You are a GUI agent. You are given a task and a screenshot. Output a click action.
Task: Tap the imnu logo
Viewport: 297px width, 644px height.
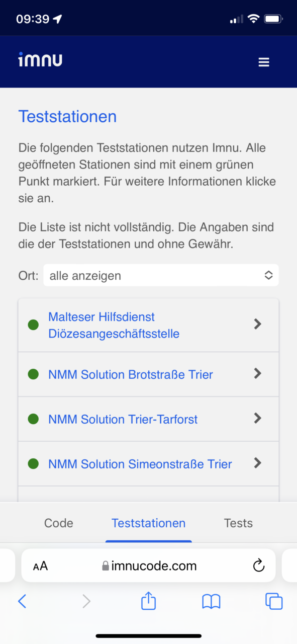pyautogui.click(x=40, y=59)
